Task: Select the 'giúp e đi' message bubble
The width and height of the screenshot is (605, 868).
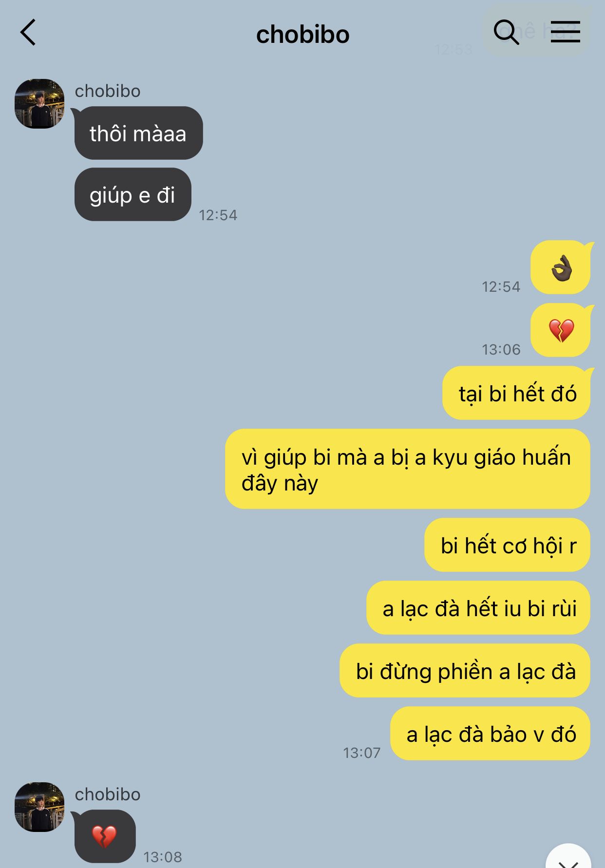Action: [x=132, y=194]
